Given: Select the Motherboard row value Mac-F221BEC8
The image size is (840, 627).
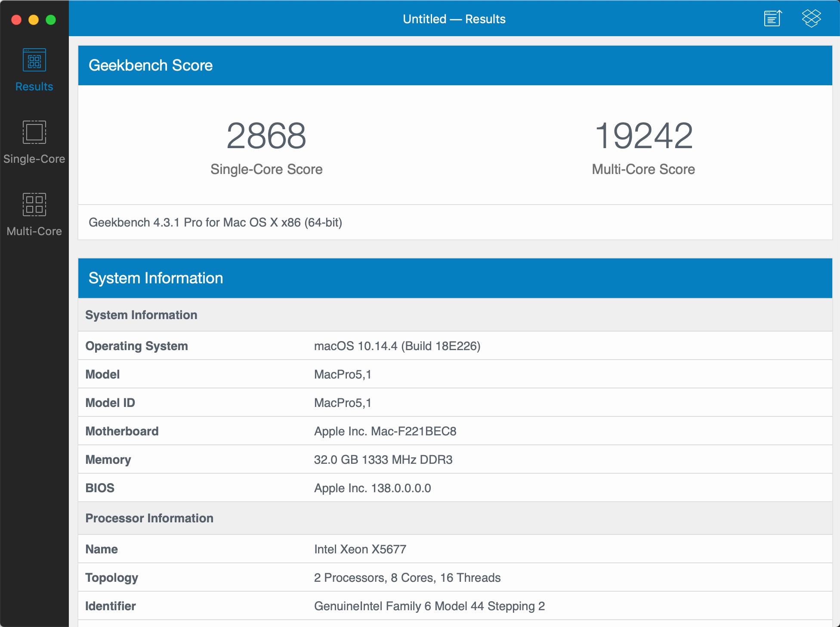Looking at the screenshot, I should pyautogui.click(x=385, y=431).
